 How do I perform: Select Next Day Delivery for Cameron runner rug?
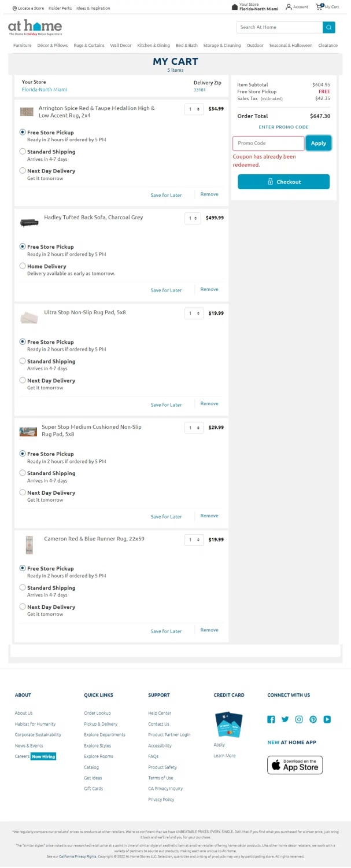pos(23,606)
